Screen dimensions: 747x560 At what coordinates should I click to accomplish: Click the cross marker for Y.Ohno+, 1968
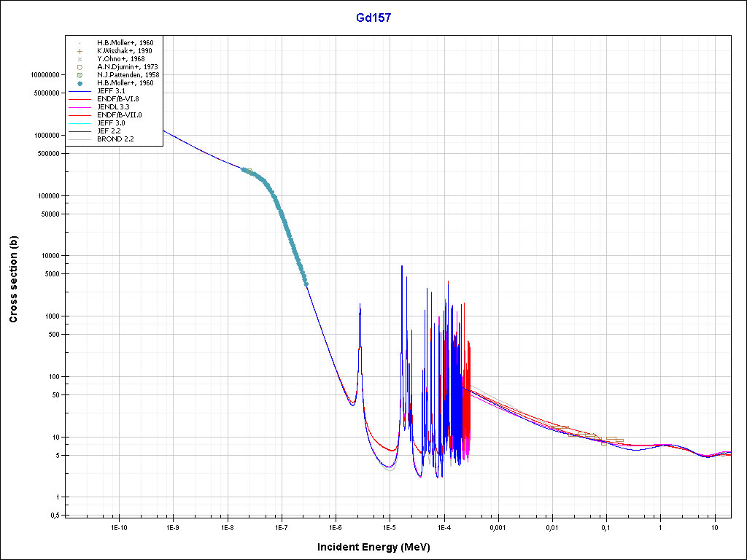point(80,59)
